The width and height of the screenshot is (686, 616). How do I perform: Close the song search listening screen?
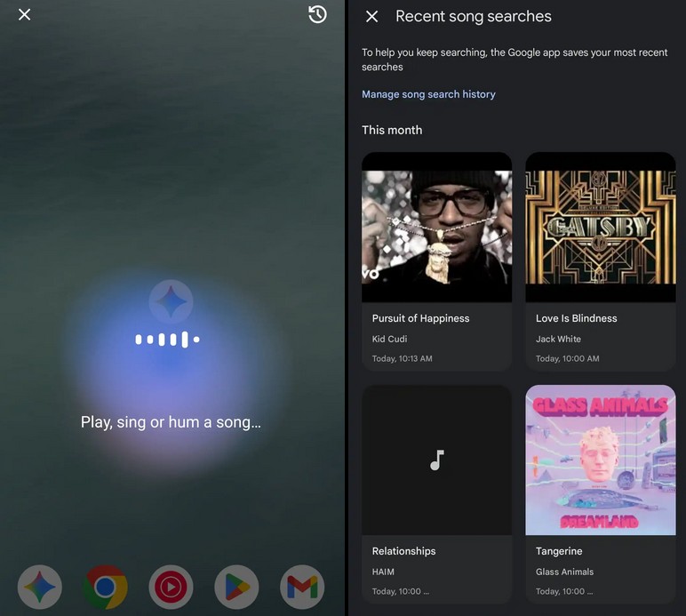pyautogui.click(x=25, y=15)
